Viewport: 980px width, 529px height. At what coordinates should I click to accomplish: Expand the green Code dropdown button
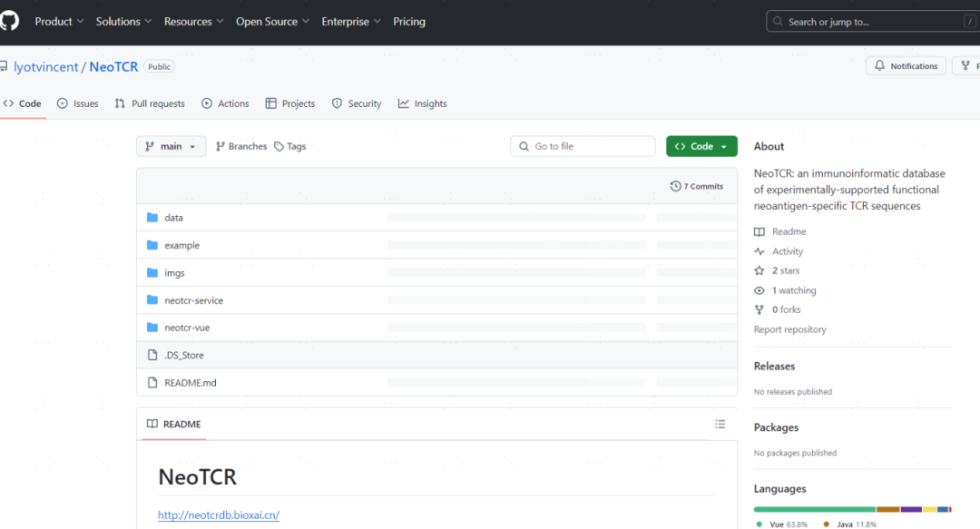(701, 146)
